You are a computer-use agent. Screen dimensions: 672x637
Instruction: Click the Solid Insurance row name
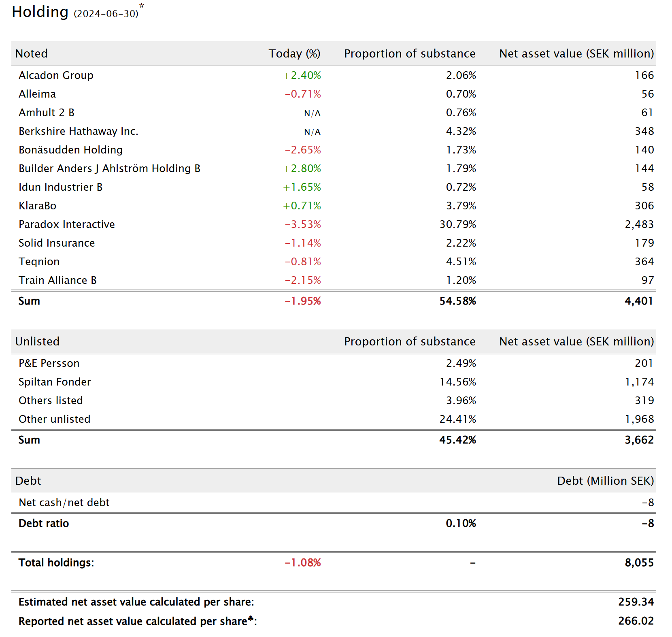tap(57, 243)
